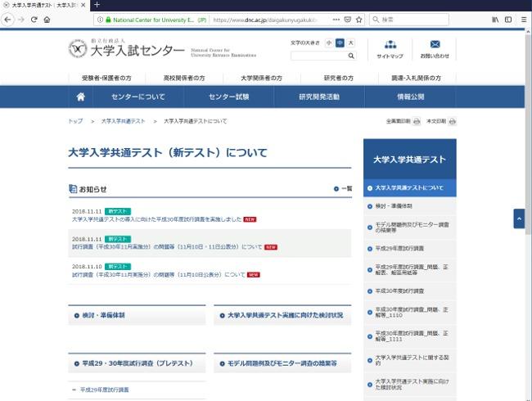Click the 大学入学共通テスト sidebar header
The height and width of the screenshot is (401, 532).
pyautogui.click(x=410, y=159)
